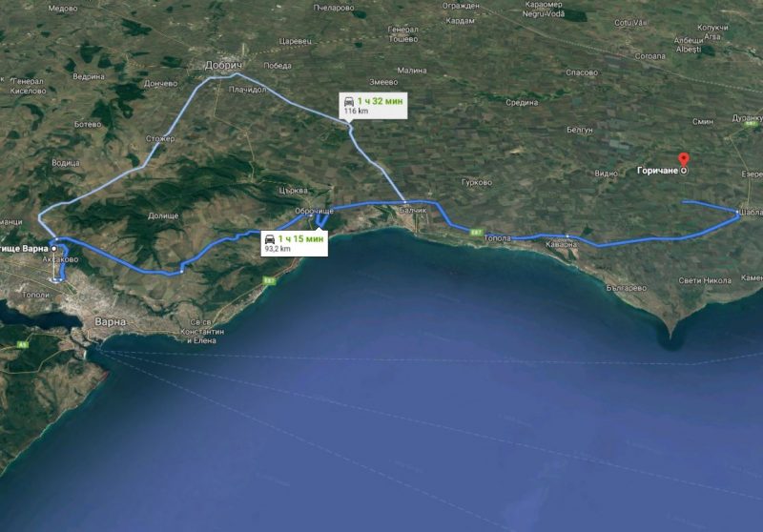Screen dimensions: 763x532
Task: Click the Аксаково town label
Action: pyautogui.click(x=60, y=259)
